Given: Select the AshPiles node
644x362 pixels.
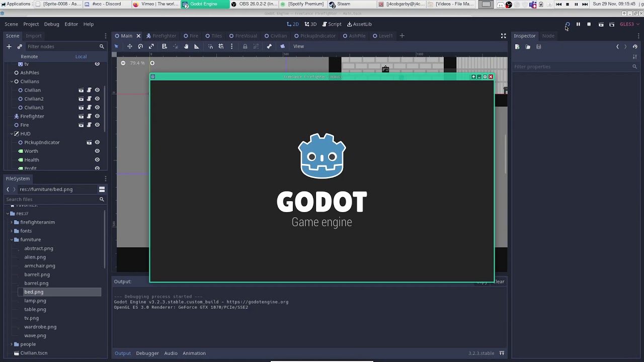Looking at the screenshot, I should pyautogui.click(x=30, y=72).
